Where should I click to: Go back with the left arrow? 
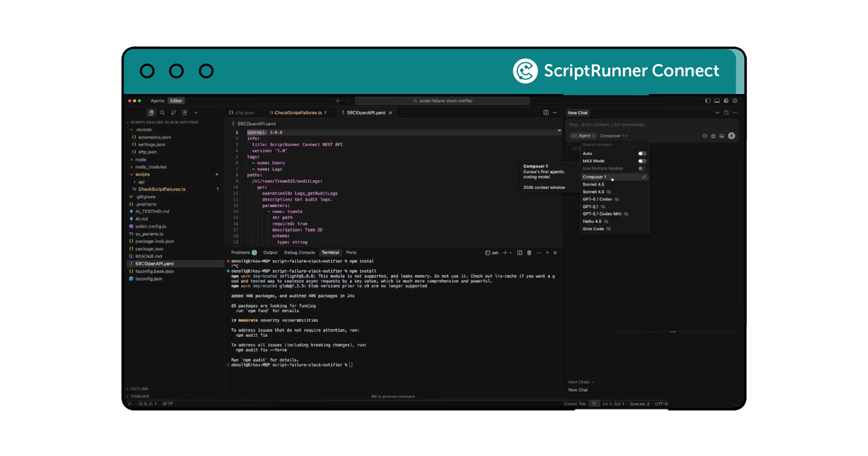(339, 101)
